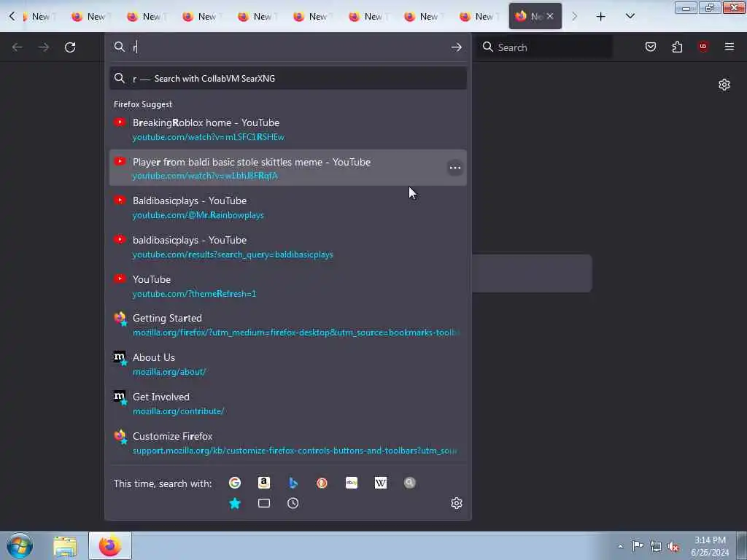Open Windows Explorer from the taskbar
Image resolution: width=747 pixels, height=560 pixels.
(x=65, y=546)
